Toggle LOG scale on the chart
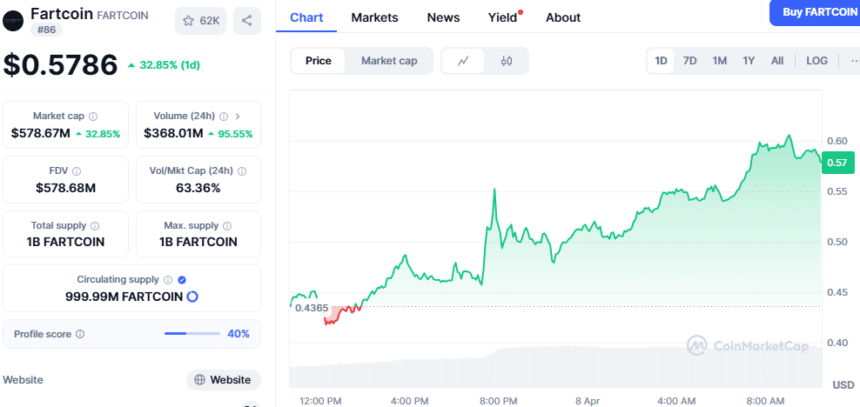The image size is (860, 407). tap(816, 61)
